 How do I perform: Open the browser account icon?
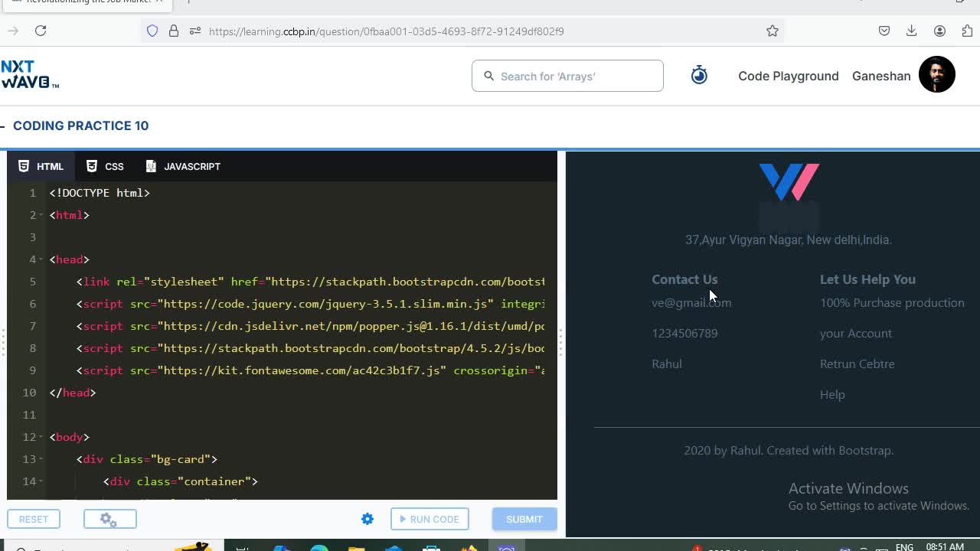click(x=939, y=31)
